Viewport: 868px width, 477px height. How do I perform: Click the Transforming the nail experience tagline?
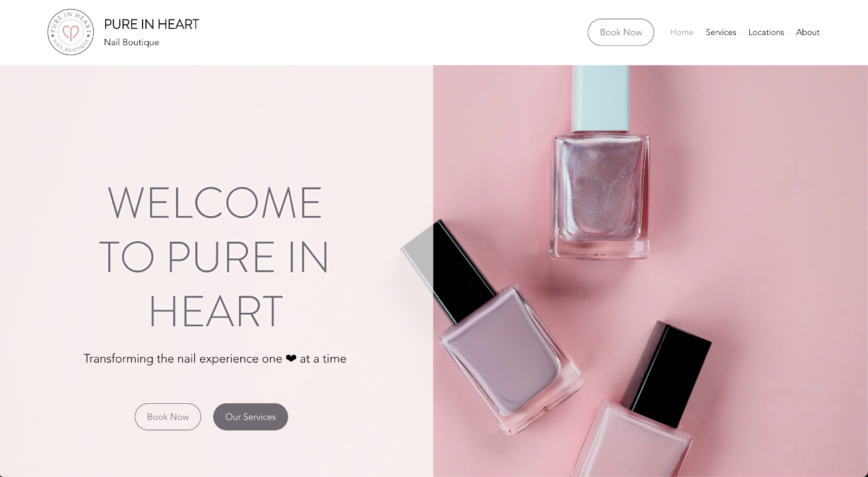(x=215, y=358)
